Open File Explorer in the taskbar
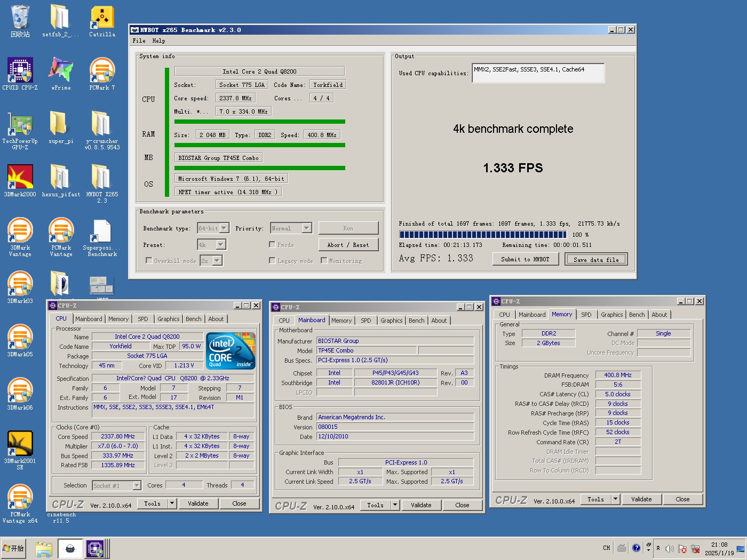The image size is (747, 560). 44,549
